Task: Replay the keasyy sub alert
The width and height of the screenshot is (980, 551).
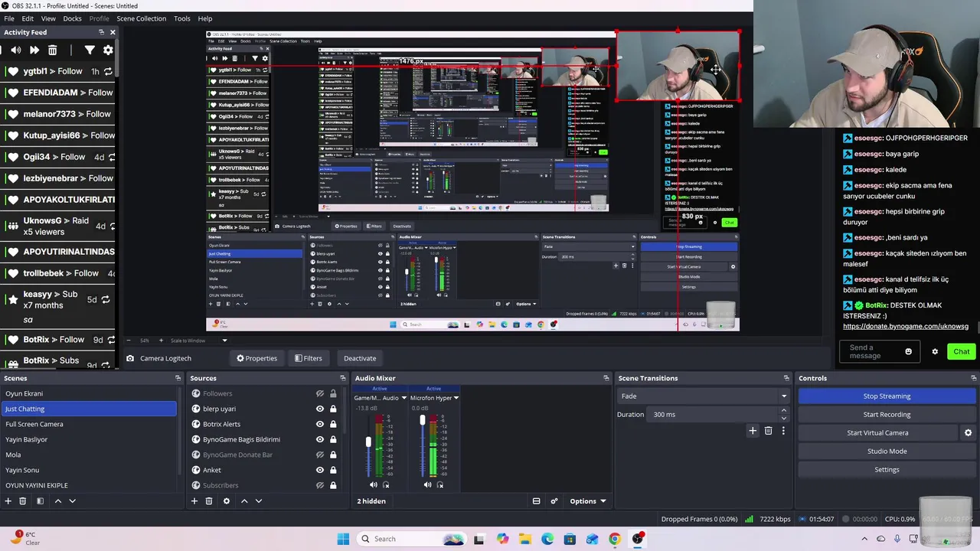Action: coord(106,299)
